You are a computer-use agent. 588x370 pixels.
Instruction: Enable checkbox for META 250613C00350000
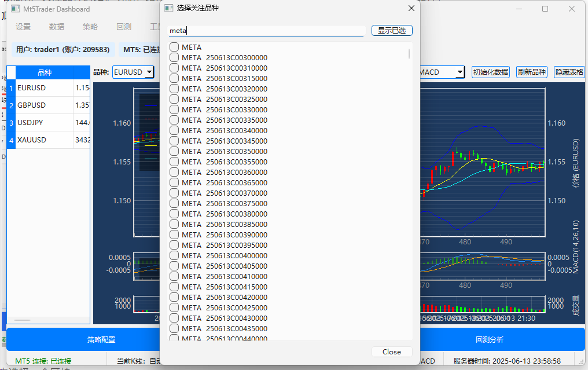point(174,151)
